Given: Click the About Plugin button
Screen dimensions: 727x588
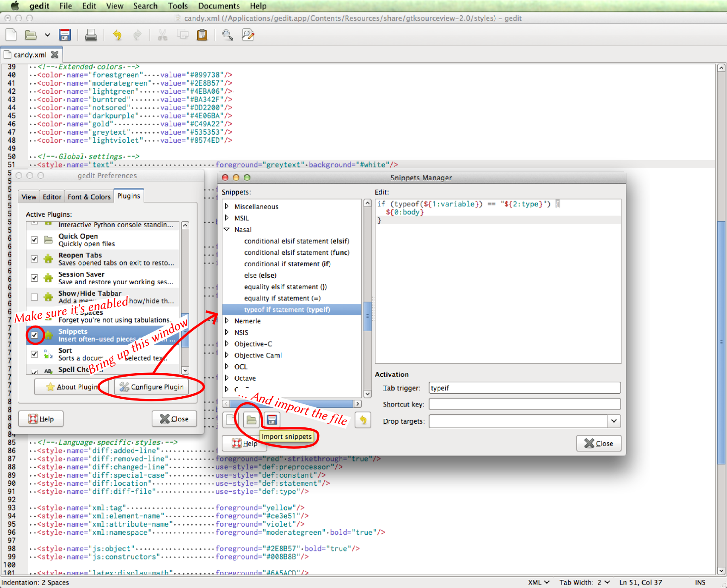Looking at the screenshot, I should point(72,387).
